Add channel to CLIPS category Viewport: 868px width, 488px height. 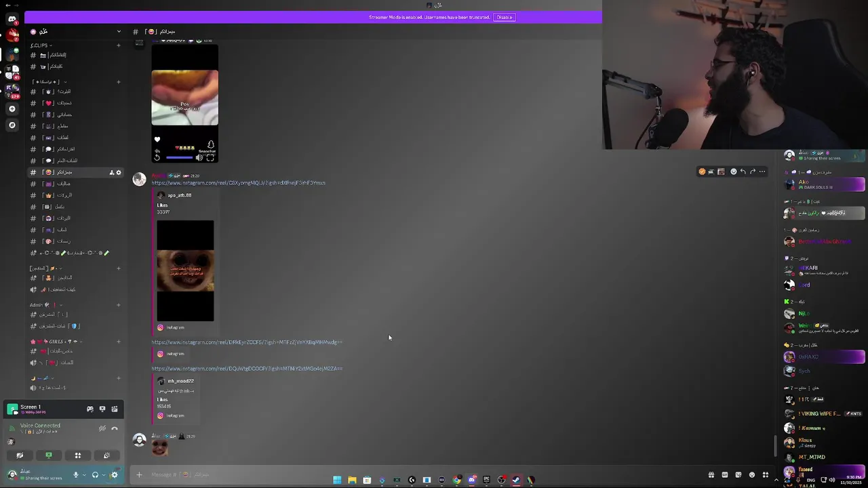point(119,45)
